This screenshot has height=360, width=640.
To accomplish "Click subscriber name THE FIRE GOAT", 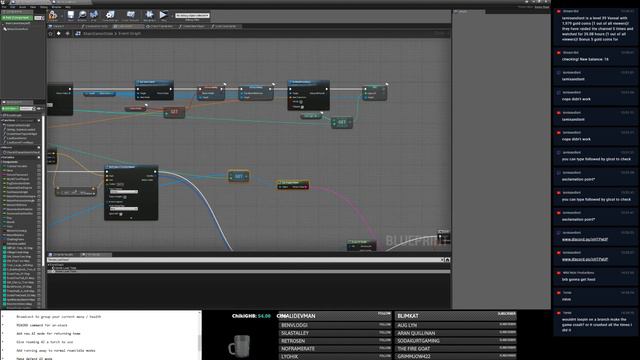I will [413, 349].
